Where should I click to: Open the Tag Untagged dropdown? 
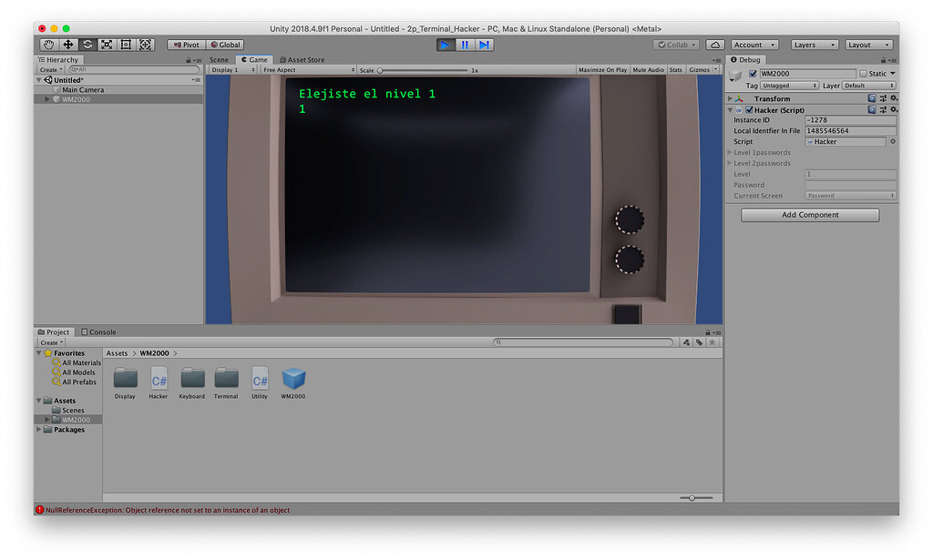[789, 86]
